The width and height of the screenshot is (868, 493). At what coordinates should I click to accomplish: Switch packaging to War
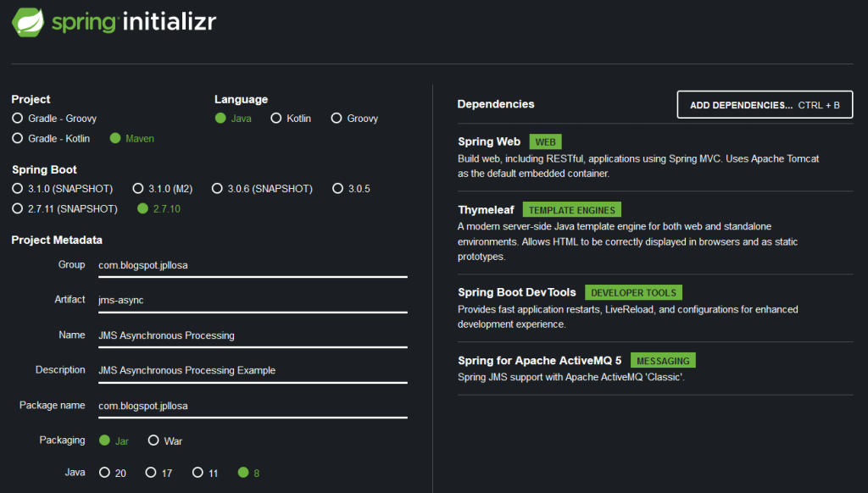pyautogui.click(x=153, y=440)
